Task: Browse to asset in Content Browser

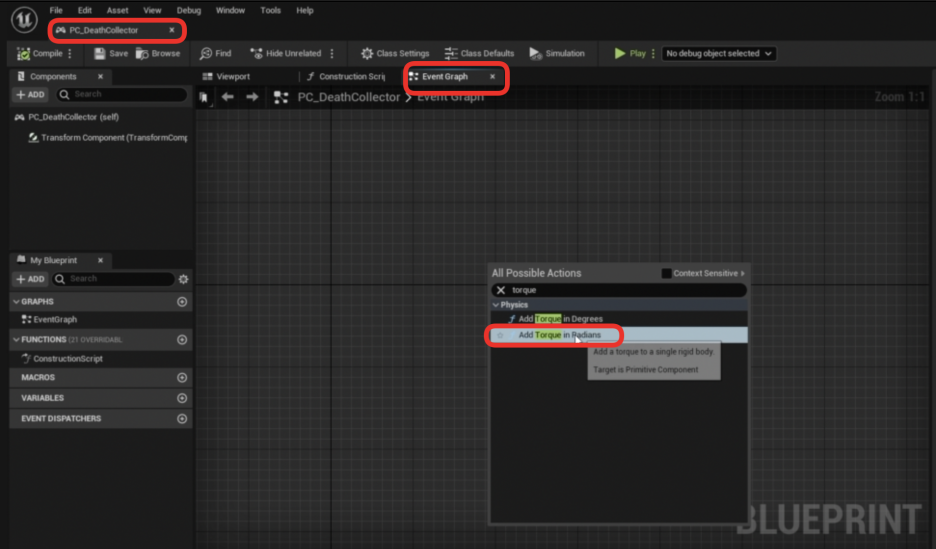Action: click(x=158, y=54)
